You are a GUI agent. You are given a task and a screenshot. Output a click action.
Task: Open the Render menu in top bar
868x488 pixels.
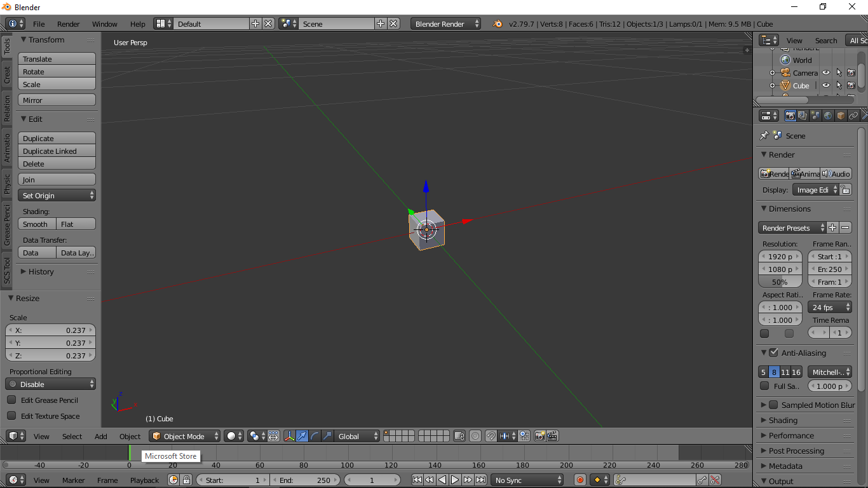click(69, 24)
